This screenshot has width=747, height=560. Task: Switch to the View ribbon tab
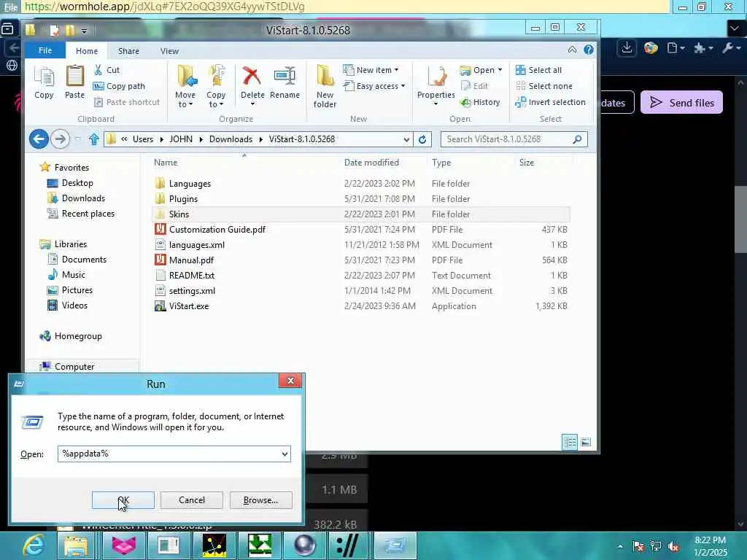point(169,51)
